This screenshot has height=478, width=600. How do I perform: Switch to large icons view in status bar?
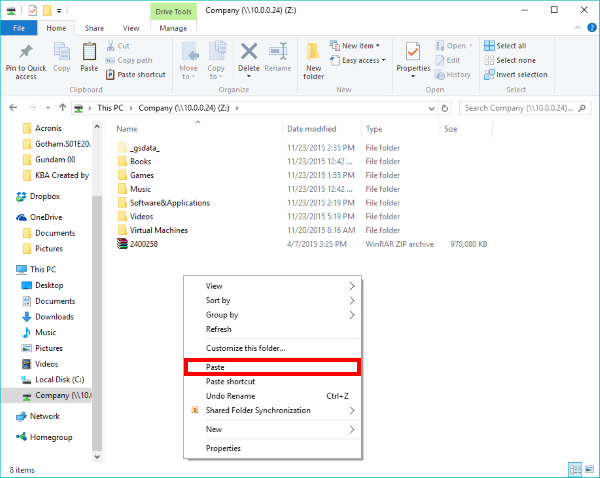tap(589, 469)
